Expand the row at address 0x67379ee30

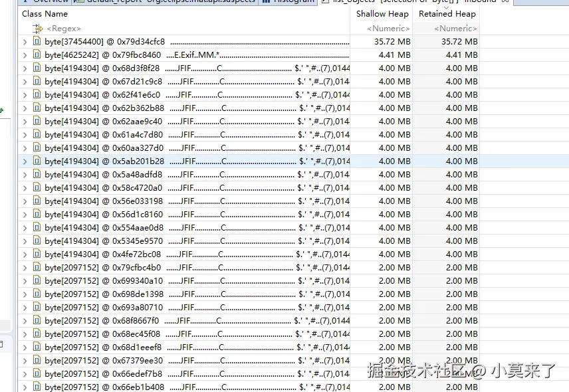click(25, 361)
